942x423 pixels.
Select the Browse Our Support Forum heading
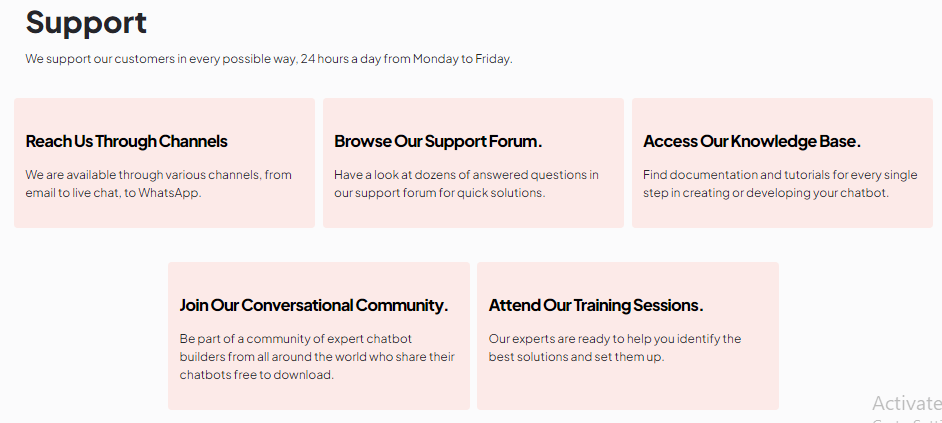pos(439,141)
